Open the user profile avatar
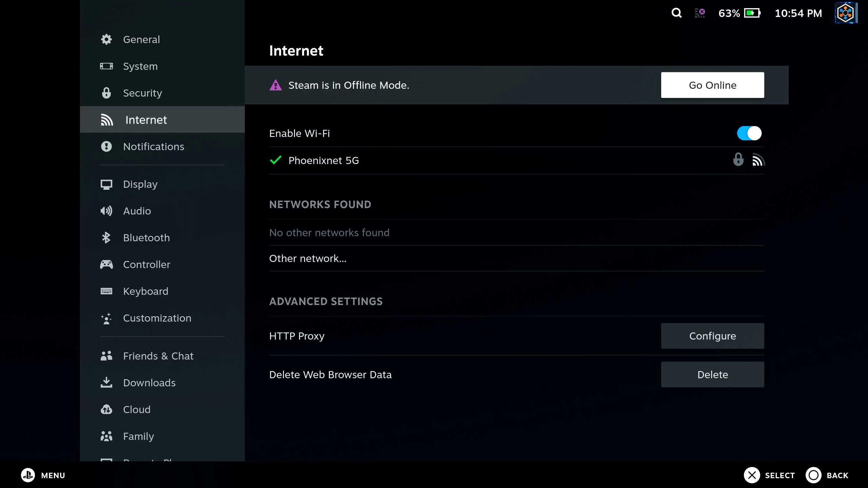This screenshot has height=488, width=868. (x=845, y=13)
